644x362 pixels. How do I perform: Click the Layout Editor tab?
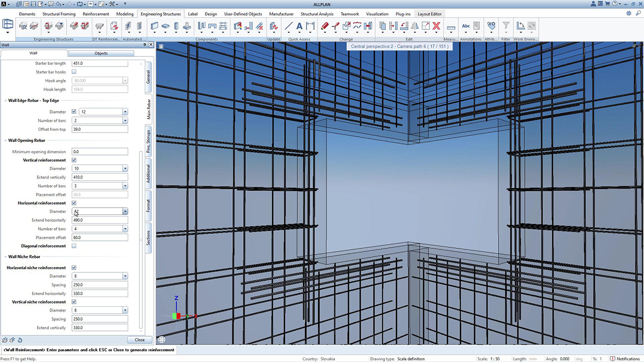(430, 14)
